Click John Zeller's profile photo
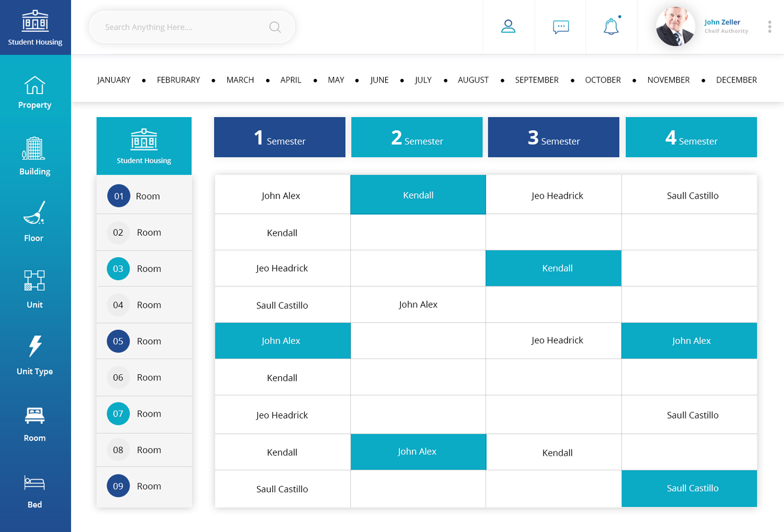 pos(675,27)
